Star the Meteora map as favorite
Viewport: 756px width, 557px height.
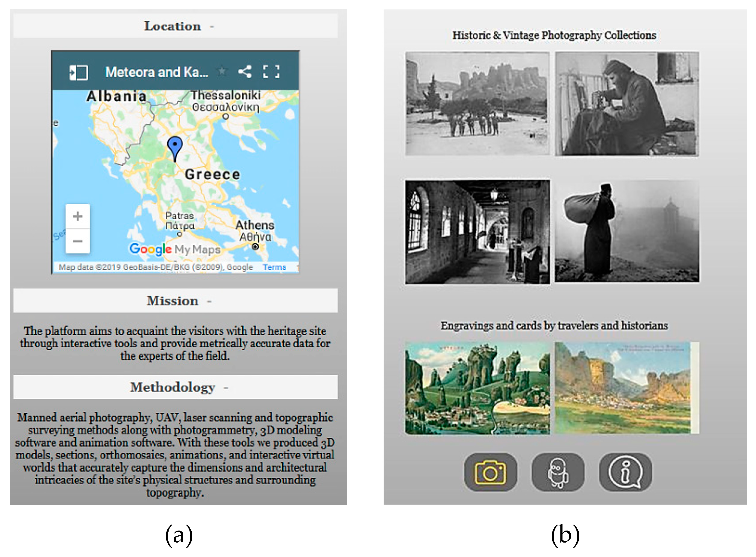[222, 71]
